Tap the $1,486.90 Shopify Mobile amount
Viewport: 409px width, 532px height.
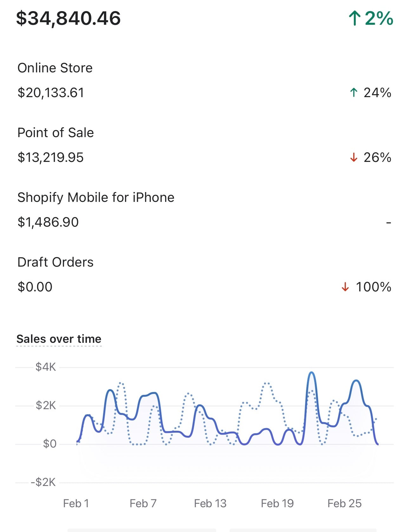click(48, 222)
